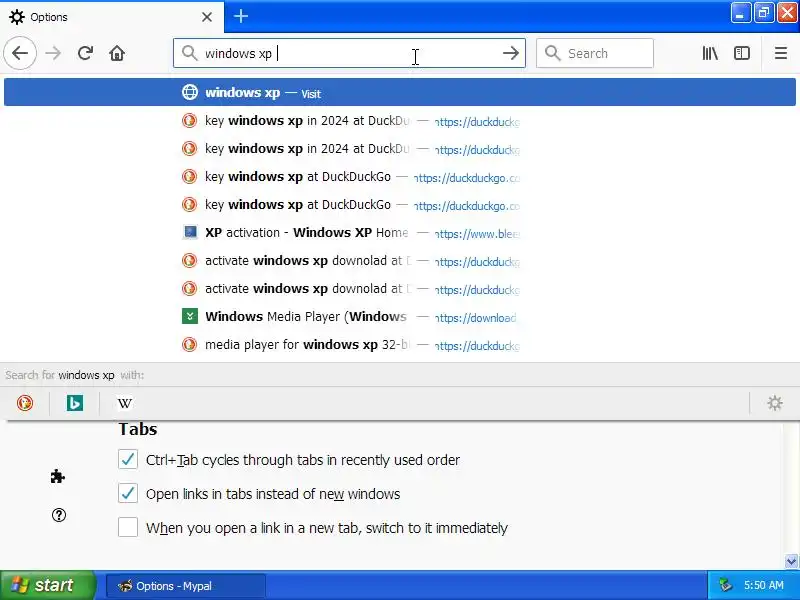This screenshot has width=800, height=600.
Task: Open the Windows start menu
Action: point(47,585)
